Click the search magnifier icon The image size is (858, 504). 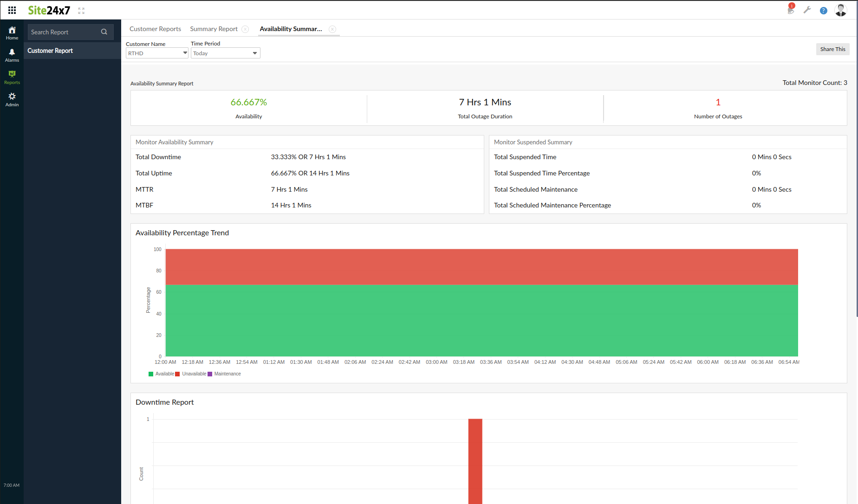104,32
